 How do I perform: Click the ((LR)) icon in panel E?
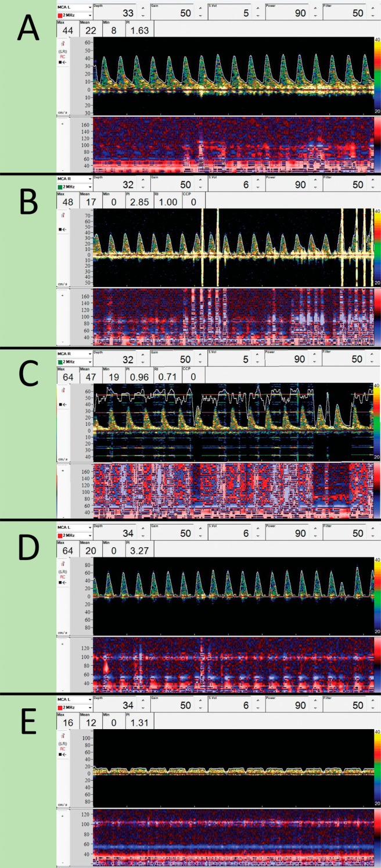pyautogui.click(x=62, y=744)
